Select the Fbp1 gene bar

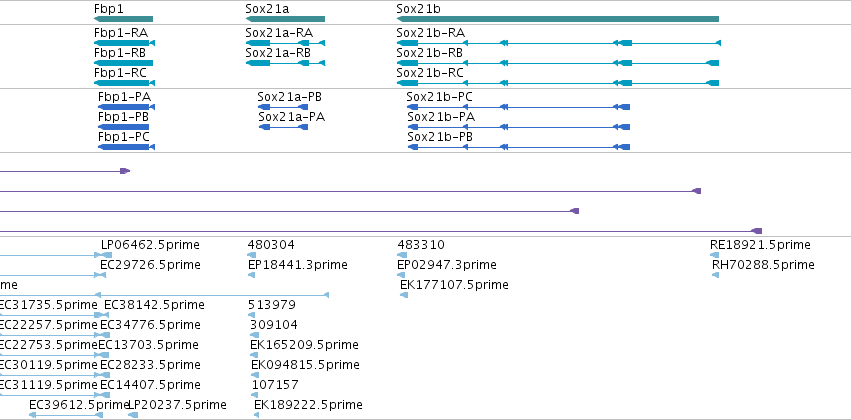tap(123, 19)
